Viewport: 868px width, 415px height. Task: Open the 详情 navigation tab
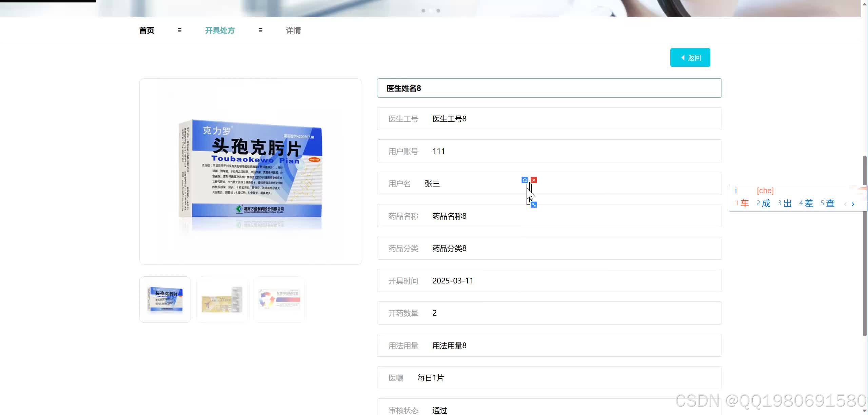[293, 30]
